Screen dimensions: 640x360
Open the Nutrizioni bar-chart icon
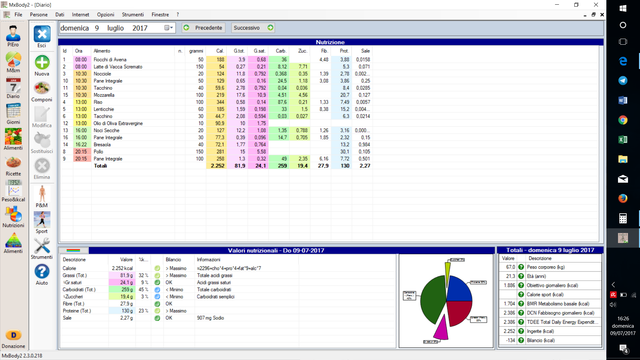13,214
